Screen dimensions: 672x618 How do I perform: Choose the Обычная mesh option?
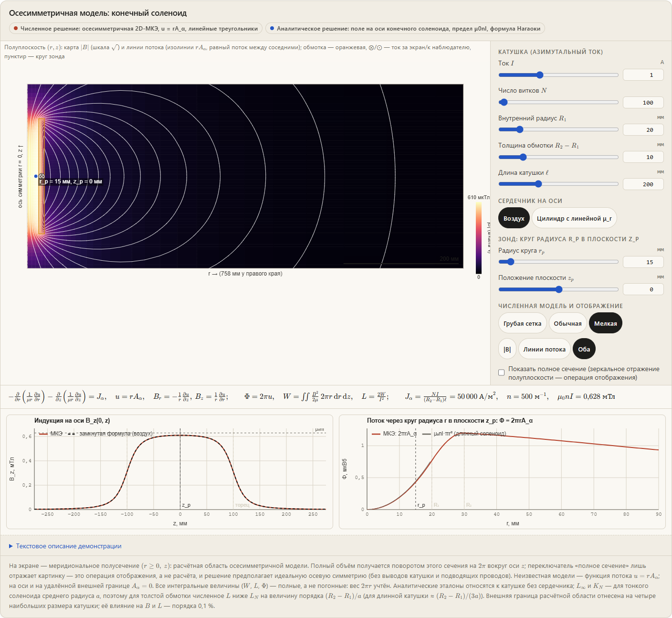(567, 323)
